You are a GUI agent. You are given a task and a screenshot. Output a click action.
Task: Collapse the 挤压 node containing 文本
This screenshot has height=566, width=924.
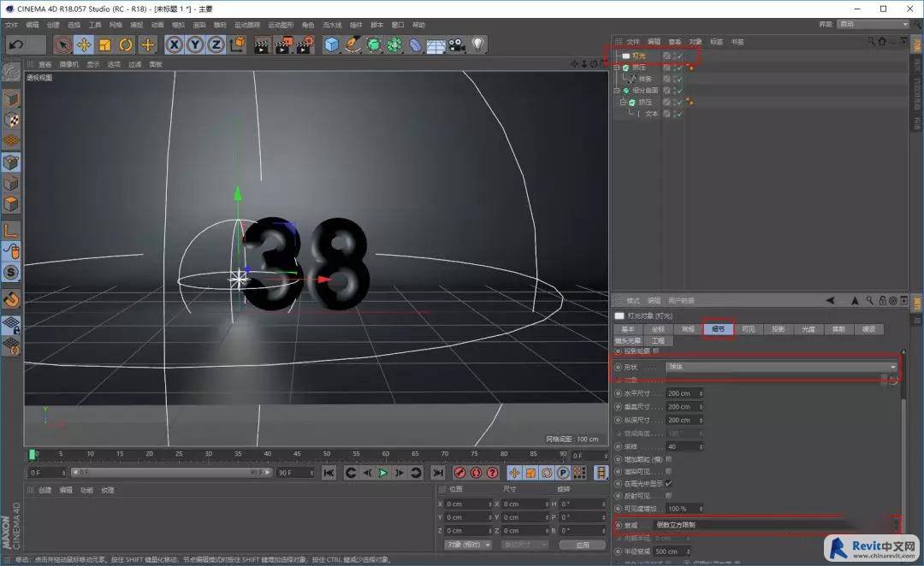pos(623,102)
